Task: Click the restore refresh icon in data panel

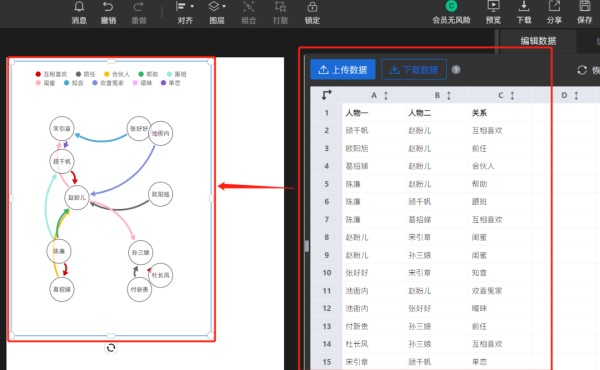Action: pyautogui.click(x=582, y=70)
